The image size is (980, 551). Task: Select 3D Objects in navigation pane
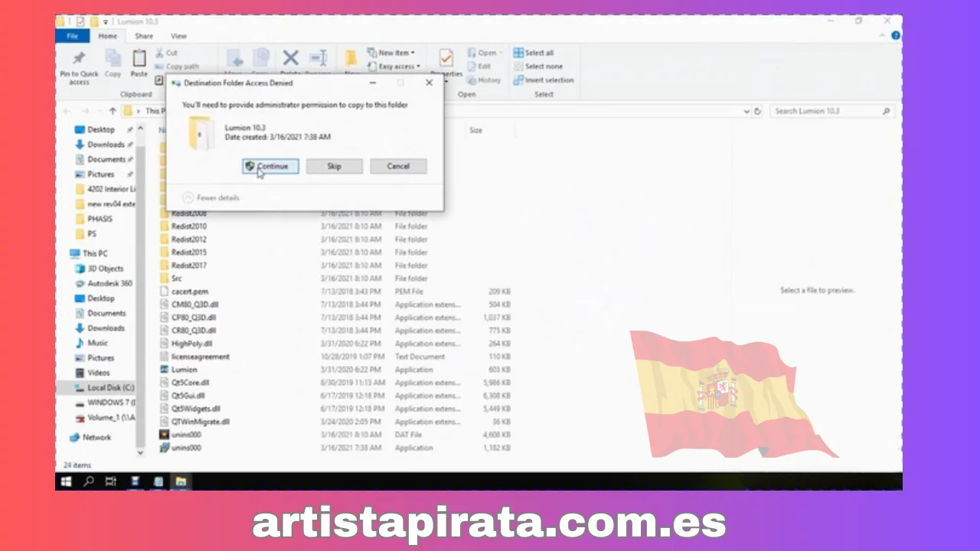pos(105,269)
